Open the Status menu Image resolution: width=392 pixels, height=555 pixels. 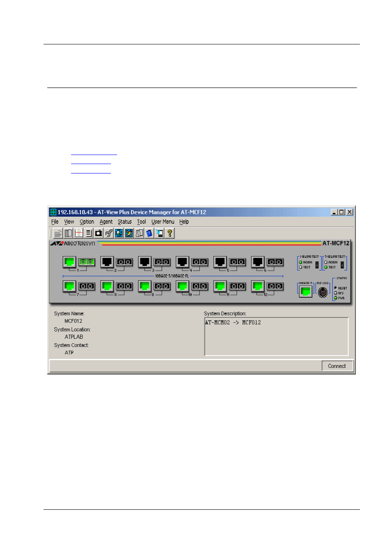125,222
